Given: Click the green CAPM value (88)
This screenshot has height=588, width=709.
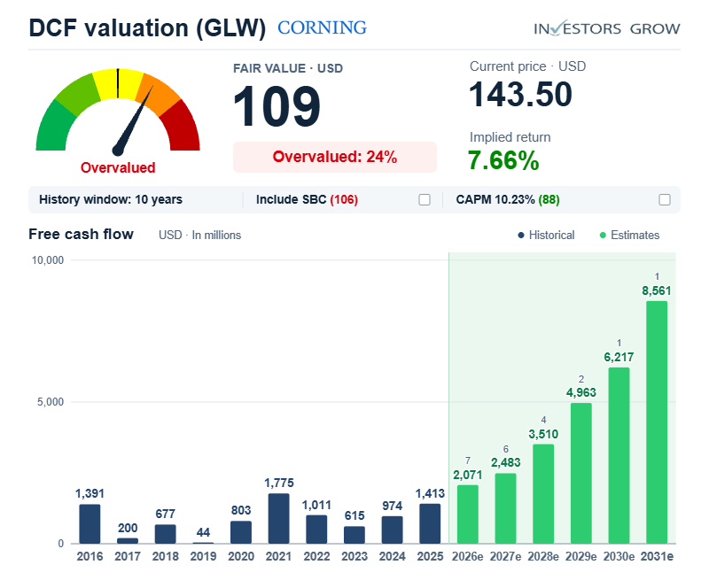Looking at the screenshot, I should click(x=549, y=200).
